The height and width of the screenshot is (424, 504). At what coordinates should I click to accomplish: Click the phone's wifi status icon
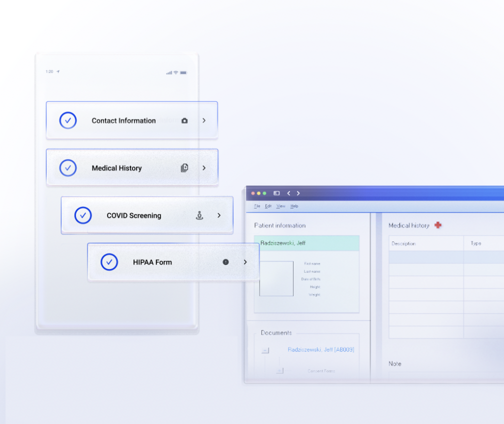click(176, 72)
